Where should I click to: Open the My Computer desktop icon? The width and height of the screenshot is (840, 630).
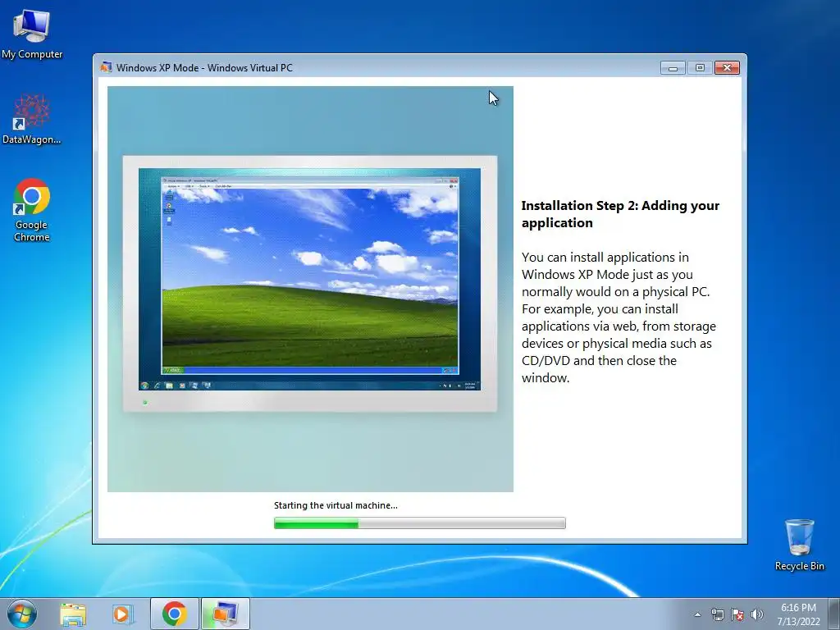tap(32, 34)
